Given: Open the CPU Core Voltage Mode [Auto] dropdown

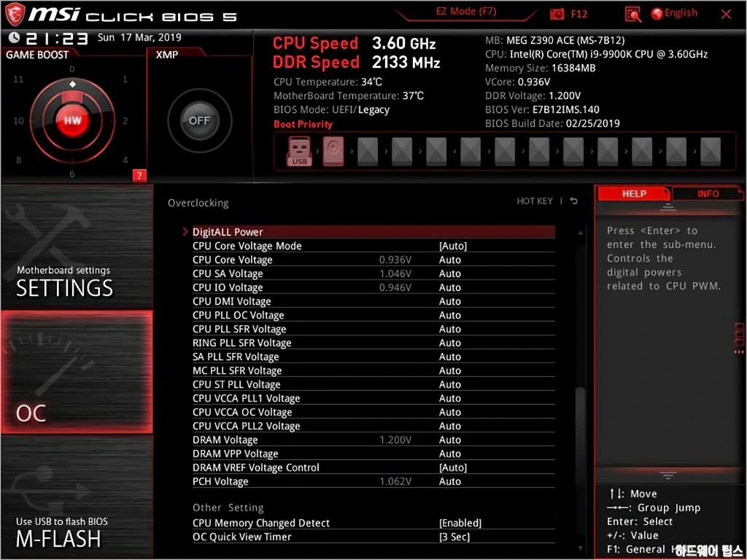Looking at the screenshot, I should tap(452, 246).
